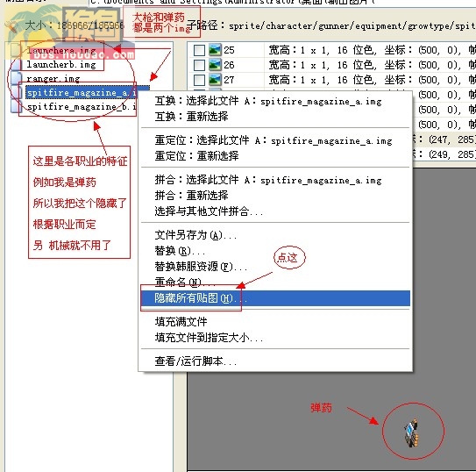This screenshot has width=476, height=472.
Task: Click the image icon of frame 26
Action: [215, 65]
